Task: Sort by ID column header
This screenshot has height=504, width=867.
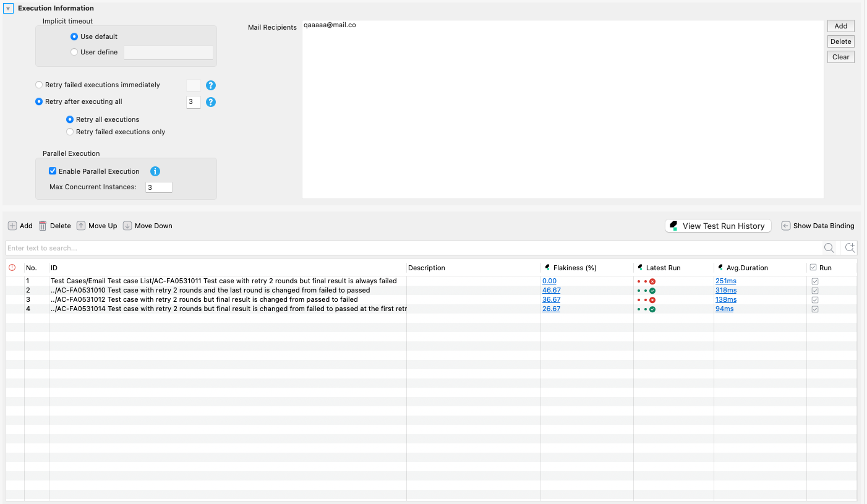Action: pos(228,268)
